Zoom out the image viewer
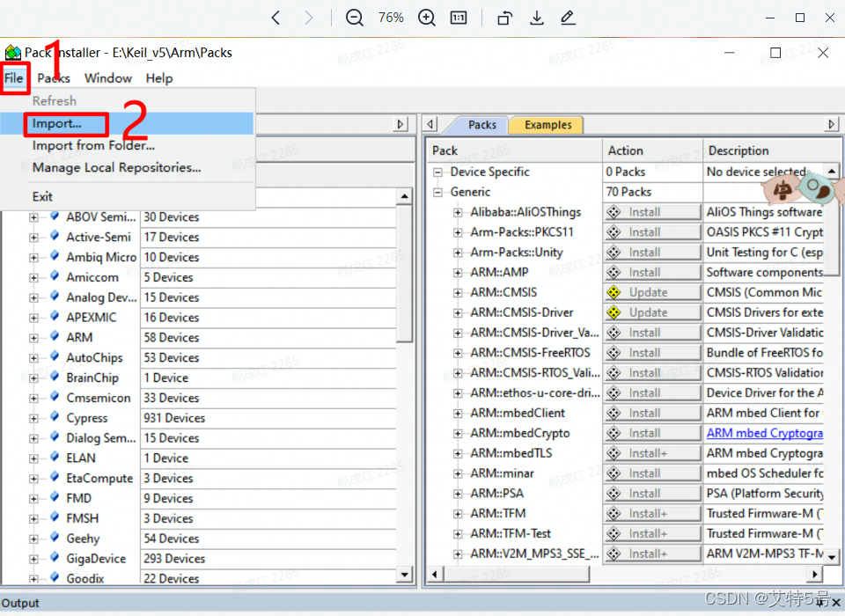 point(354,18)
